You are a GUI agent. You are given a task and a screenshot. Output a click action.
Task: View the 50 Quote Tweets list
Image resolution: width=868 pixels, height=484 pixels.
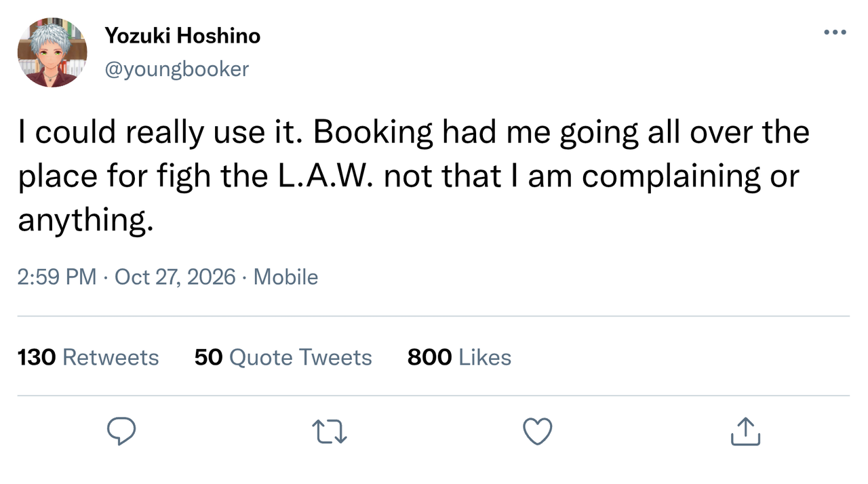tap(283, 357)
